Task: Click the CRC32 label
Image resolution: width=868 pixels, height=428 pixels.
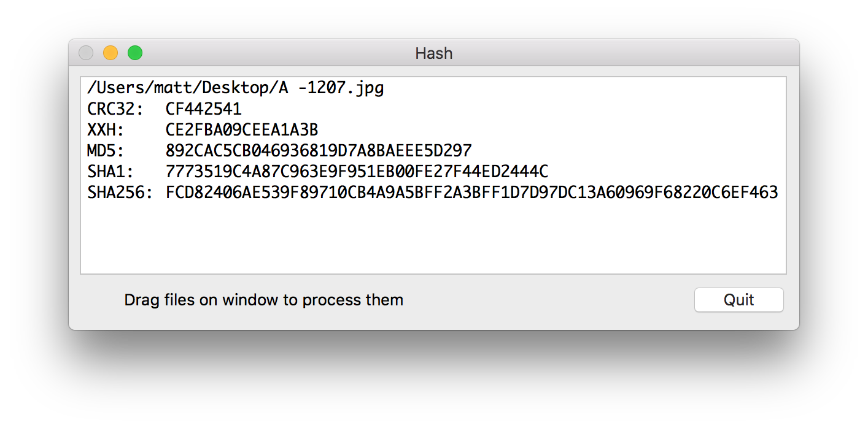Action: coord(115,109)
